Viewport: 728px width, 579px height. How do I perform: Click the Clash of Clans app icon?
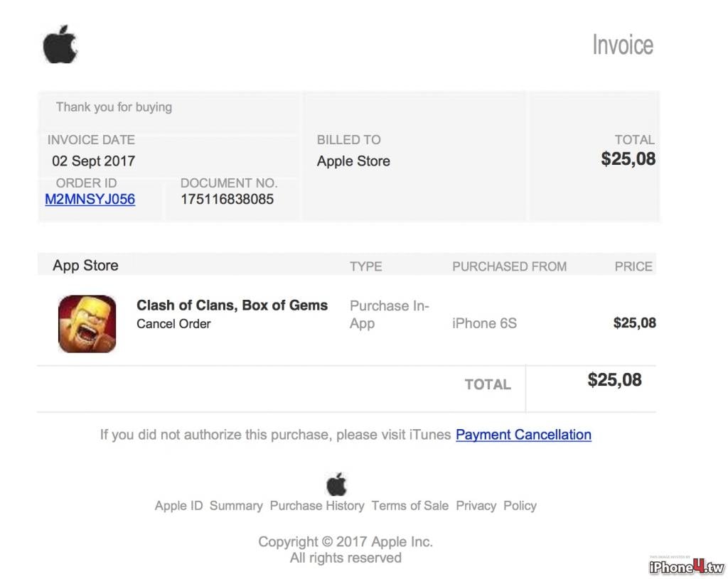[x=87, y=324]
